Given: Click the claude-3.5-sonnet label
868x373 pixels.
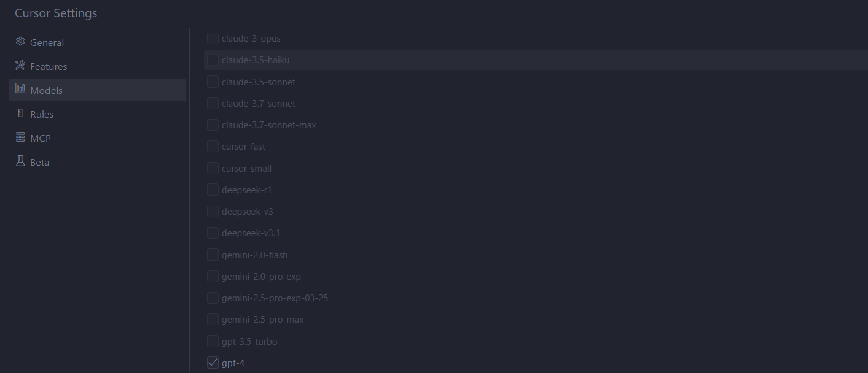Looking at the screenshot, I should click(x=259, y=82).
